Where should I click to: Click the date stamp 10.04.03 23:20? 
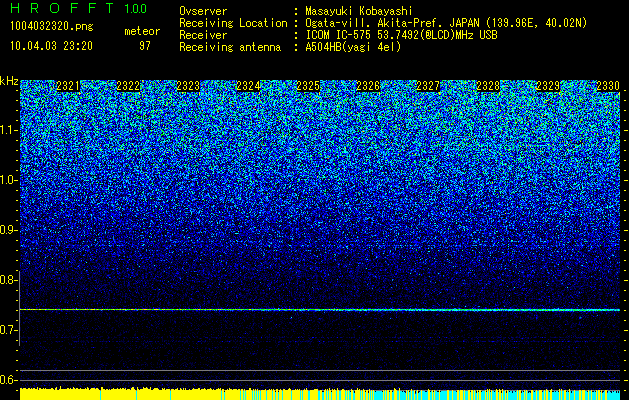[x=51, y=46]
